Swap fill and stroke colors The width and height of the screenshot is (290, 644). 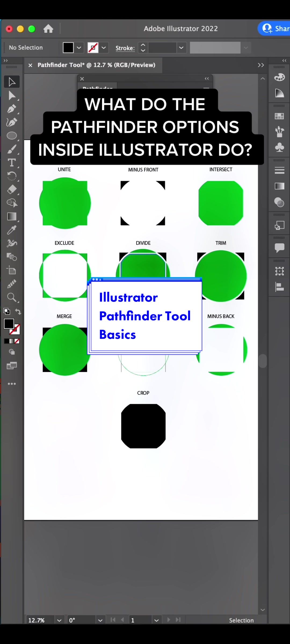[x=18, y=311]
